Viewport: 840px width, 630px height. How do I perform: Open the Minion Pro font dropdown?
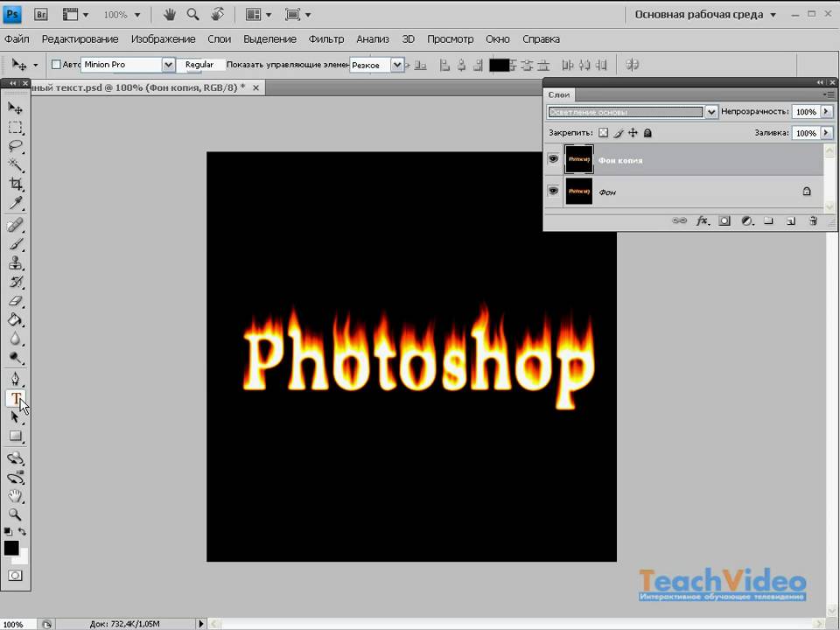pos(168,65)
